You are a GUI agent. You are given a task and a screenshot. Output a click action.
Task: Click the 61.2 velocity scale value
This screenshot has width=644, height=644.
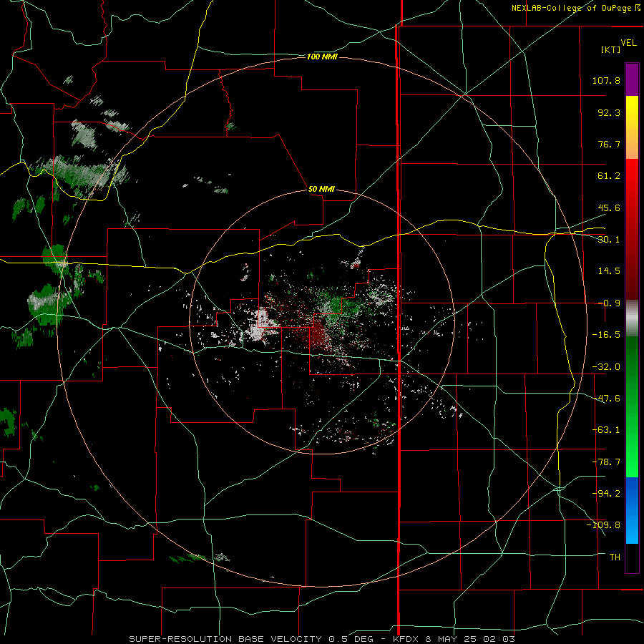point(609,176)
